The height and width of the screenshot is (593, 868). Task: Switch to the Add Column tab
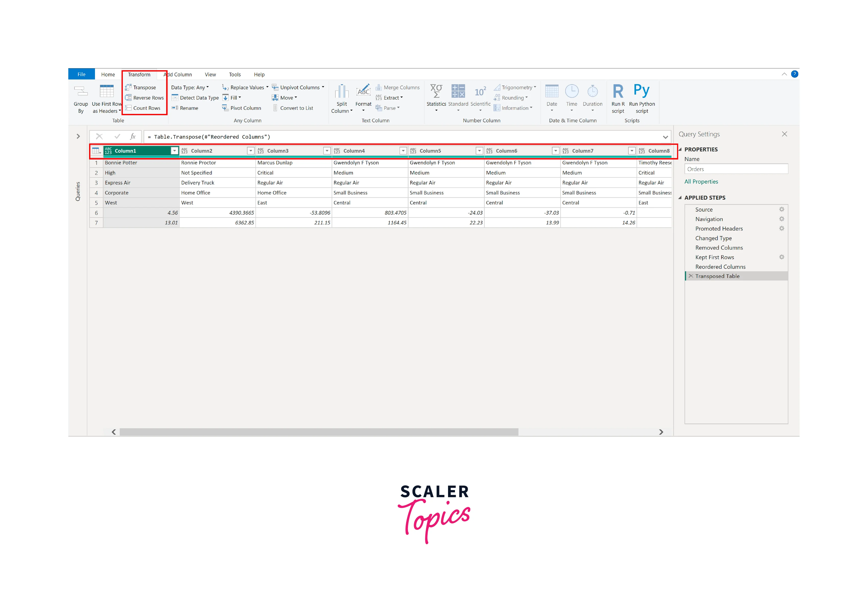pos(178,74)
